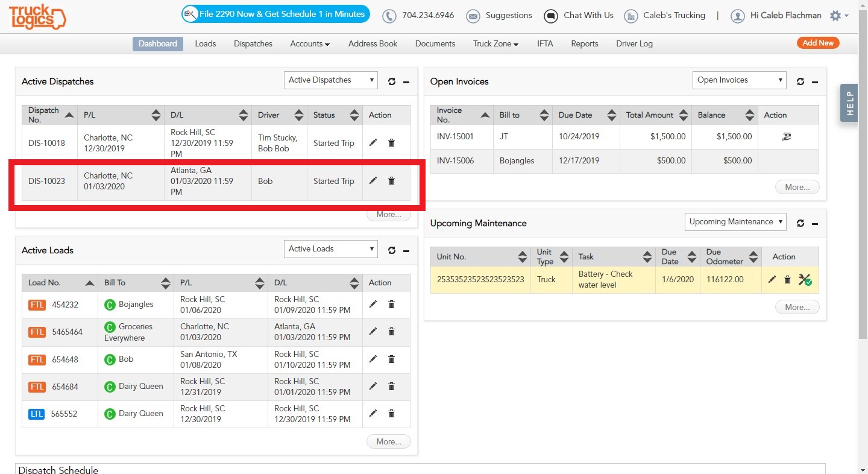Delete dispatch DIS-10023
The height and width of the screenshot is (474, 868).
click(391, 181)
